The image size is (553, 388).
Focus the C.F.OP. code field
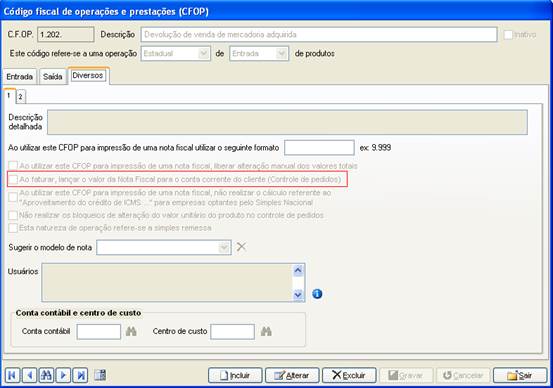pyautogui.click(x=66, y=35)
